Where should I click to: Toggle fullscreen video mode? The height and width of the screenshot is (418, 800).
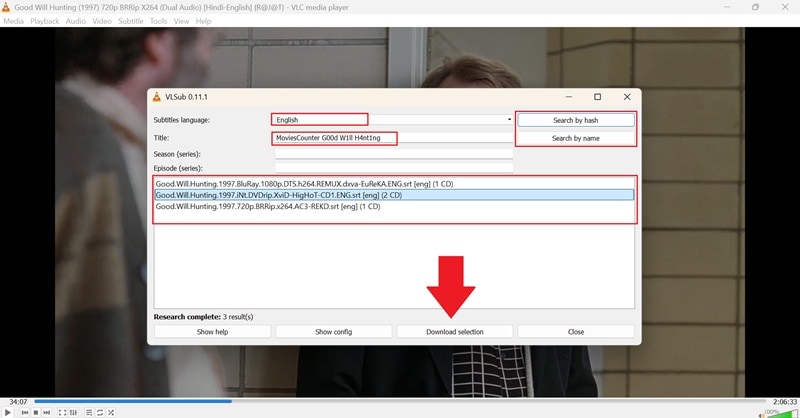(x=62, y=412)
